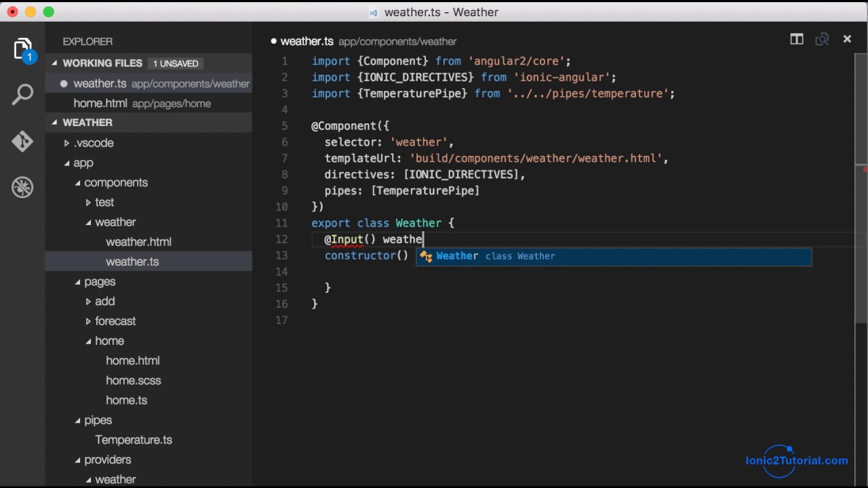
Task: Open the Git source control view
Action: click(22, 141)
